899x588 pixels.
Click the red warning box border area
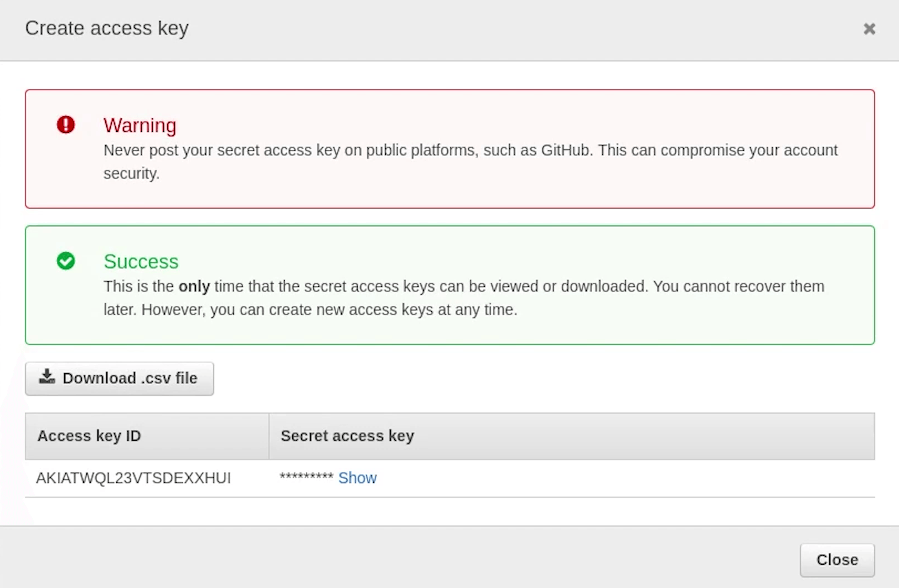tap(449, 91)
